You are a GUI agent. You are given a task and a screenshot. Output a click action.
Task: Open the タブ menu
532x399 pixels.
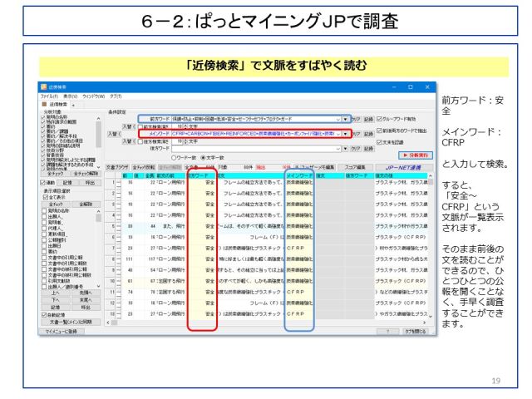click(x=116, y=96)
